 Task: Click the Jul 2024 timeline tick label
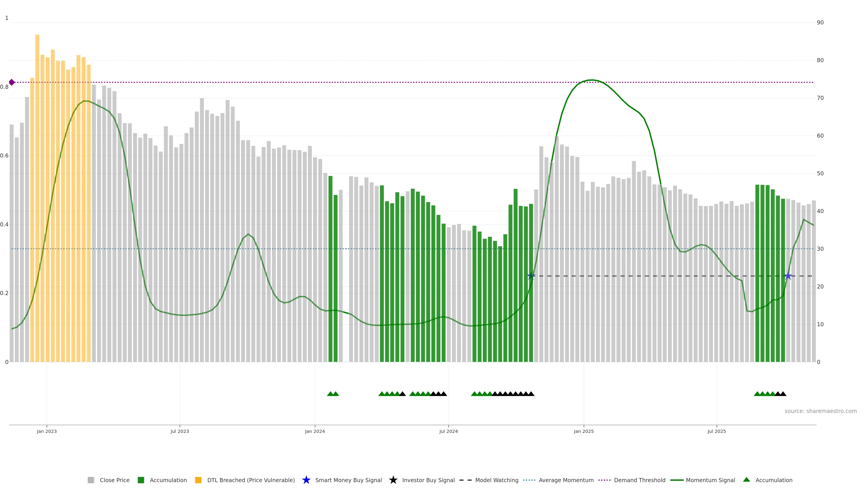(x=448, y=431)
